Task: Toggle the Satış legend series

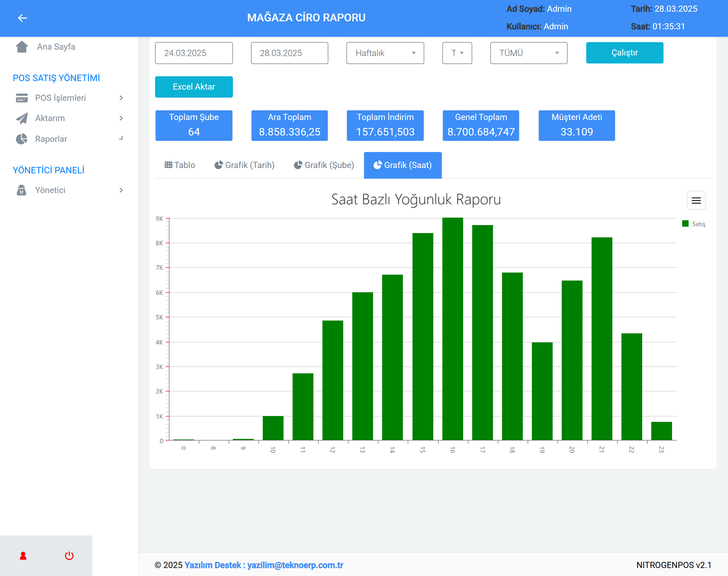Action: [x=694, y=224]
